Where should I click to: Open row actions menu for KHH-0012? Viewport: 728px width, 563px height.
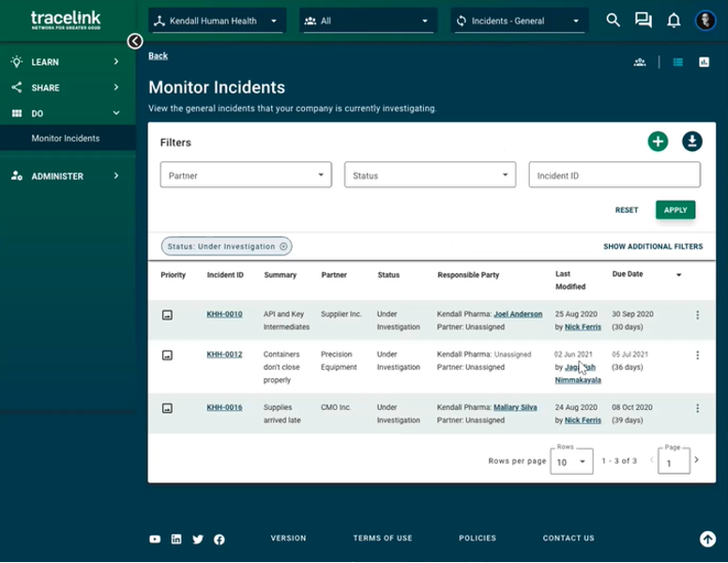[x=697, y=355]
